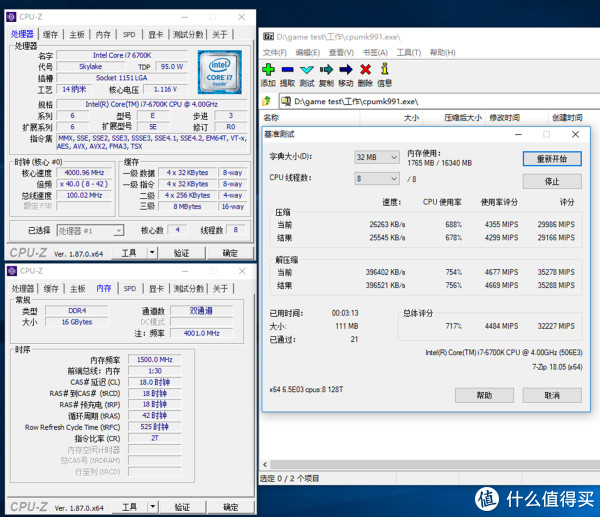Click 验证 validate button in bottom CPU-Z
Screen dimensions: 600x517
pyautogui.click(x=182, y=507)
